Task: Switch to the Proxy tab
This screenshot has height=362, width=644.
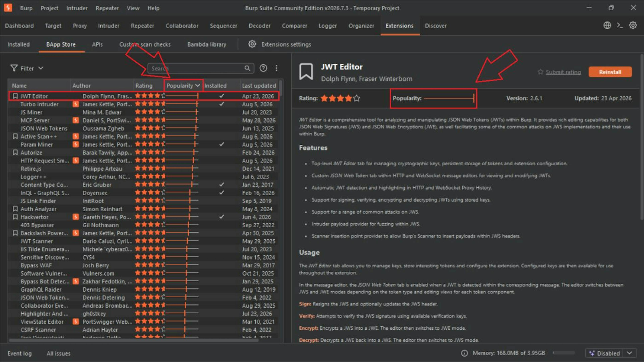Action: tap(80, 26)
